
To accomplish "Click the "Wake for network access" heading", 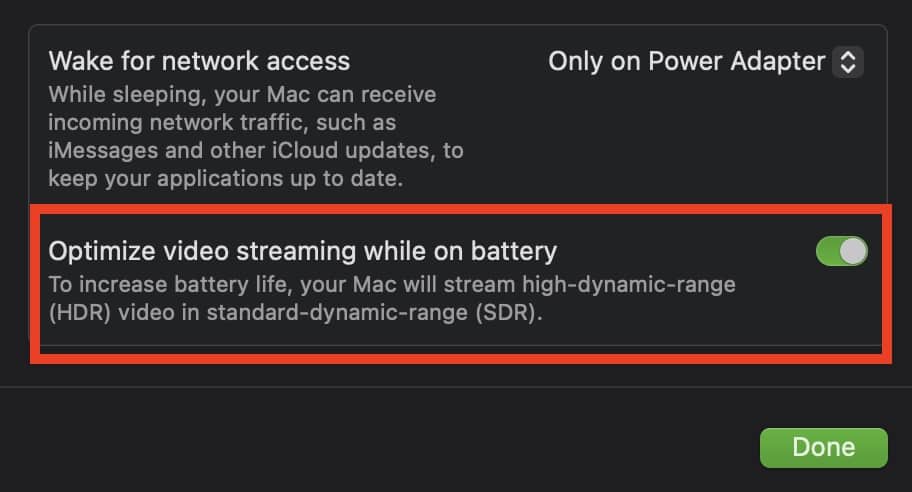I will [x=199, y=61].
